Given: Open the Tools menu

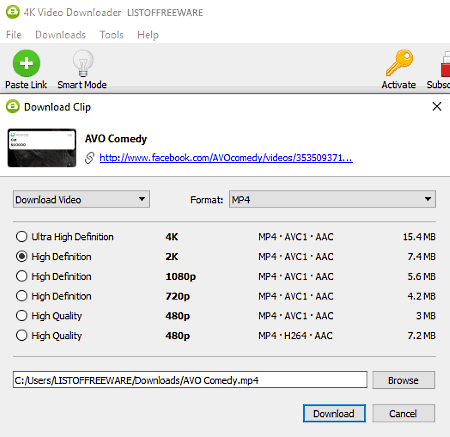Looking at the screenshot, I should click(111, 35).
